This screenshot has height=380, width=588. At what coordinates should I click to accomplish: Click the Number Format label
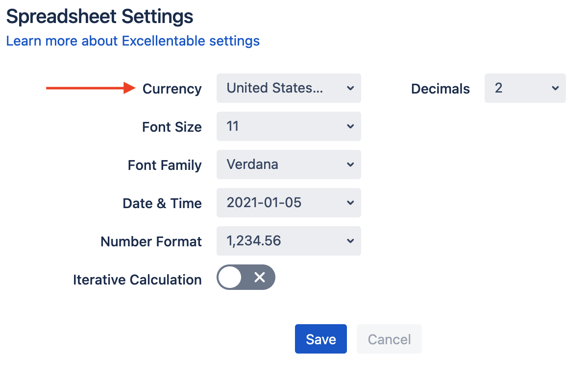click(x=151, y=242)
